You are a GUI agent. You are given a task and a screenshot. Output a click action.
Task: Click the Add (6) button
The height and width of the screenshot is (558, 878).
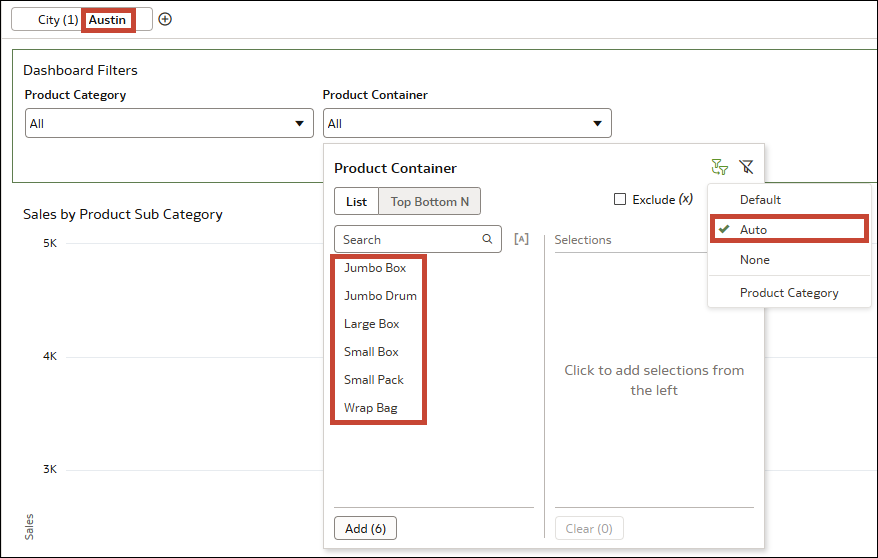(x=365, y=528)
